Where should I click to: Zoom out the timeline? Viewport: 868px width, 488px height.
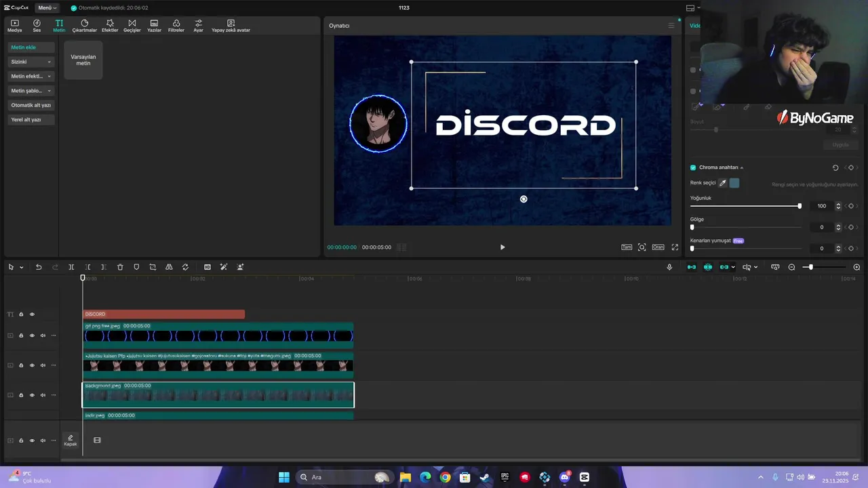tap(791, 267)
